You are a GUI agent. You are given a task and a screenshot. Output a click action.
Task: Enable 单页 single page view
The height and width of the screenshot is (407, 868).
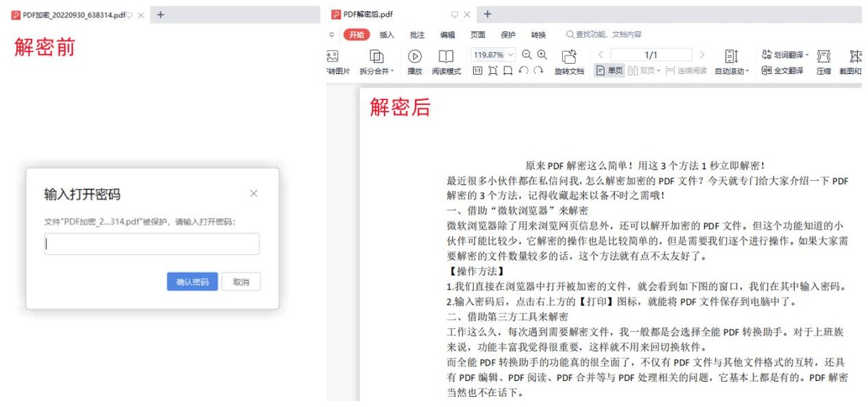coord(609,71)
